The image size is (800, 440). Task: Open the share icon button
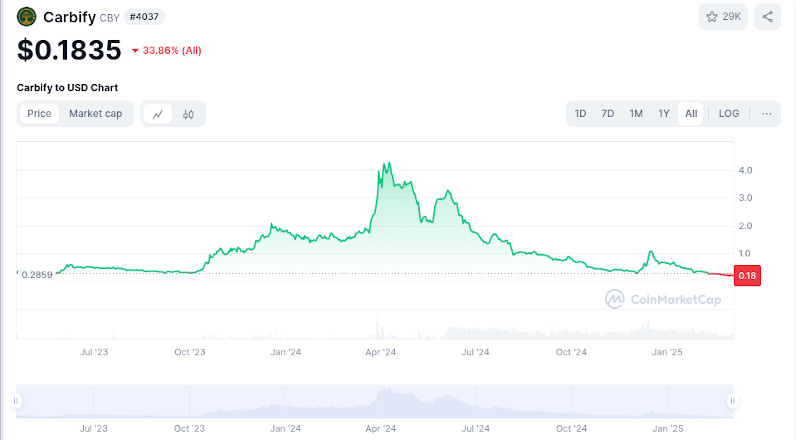tap(767, 17)
